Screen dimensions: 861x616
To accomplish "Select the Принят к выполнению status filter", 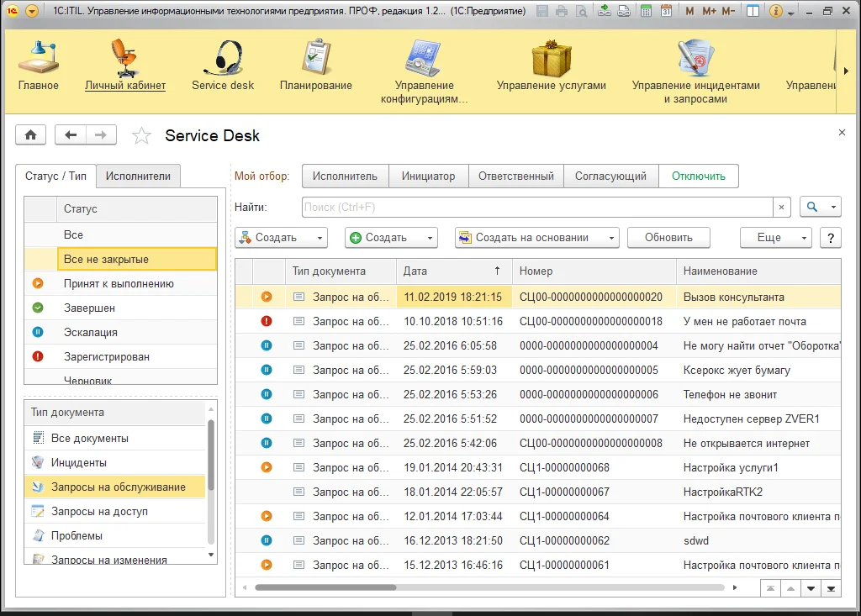I will (121, 284).
